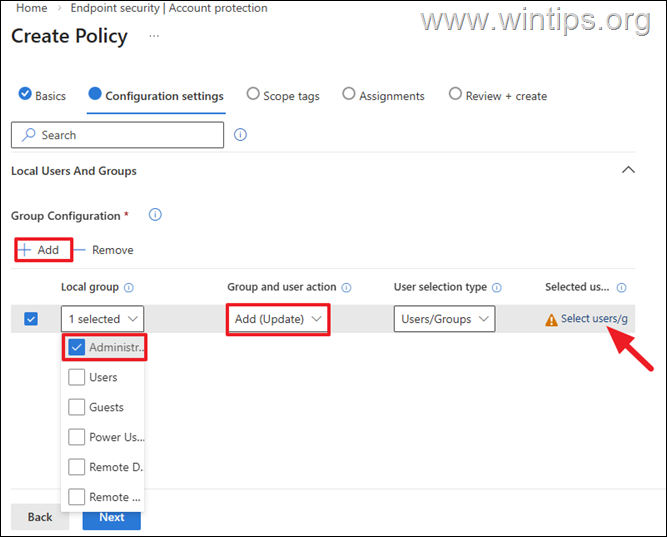
Task: Switch to the Scope tags tab
Action: (283, 95)
